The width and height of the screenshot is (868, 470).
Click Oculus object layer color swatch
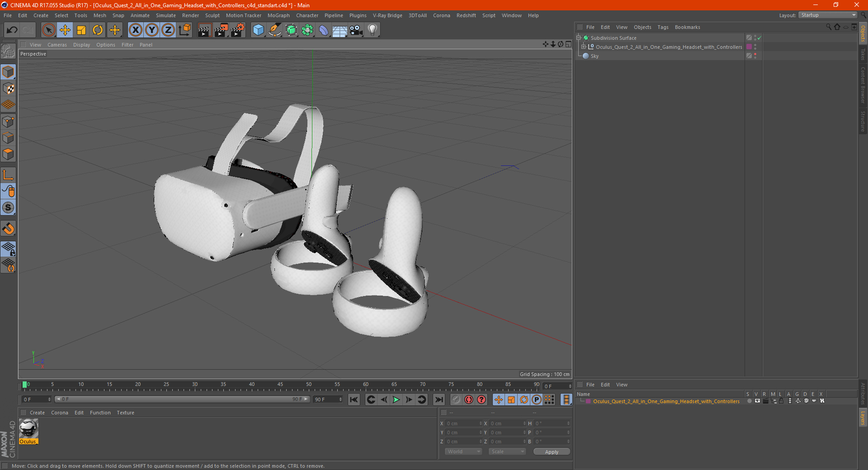[749, 47]
